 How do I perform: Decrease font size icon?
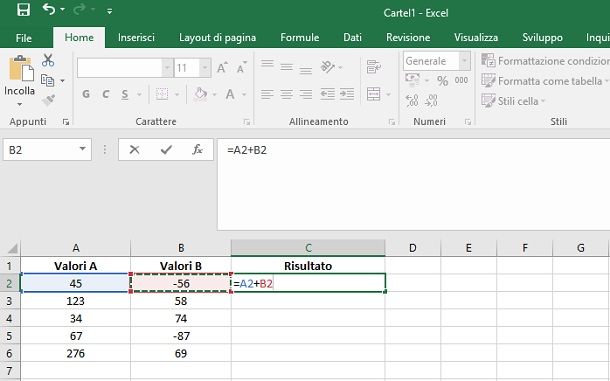tap(242, 68)
